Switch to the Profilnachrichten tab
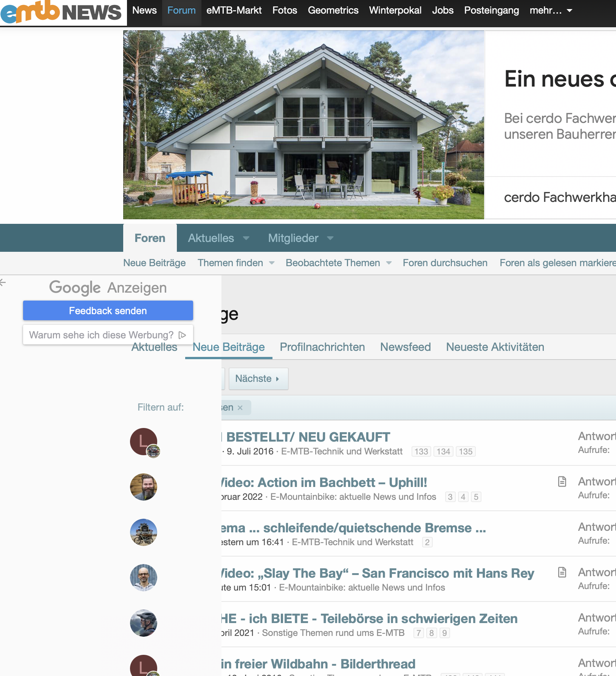 pyautogui.click(x=322, y=347)
